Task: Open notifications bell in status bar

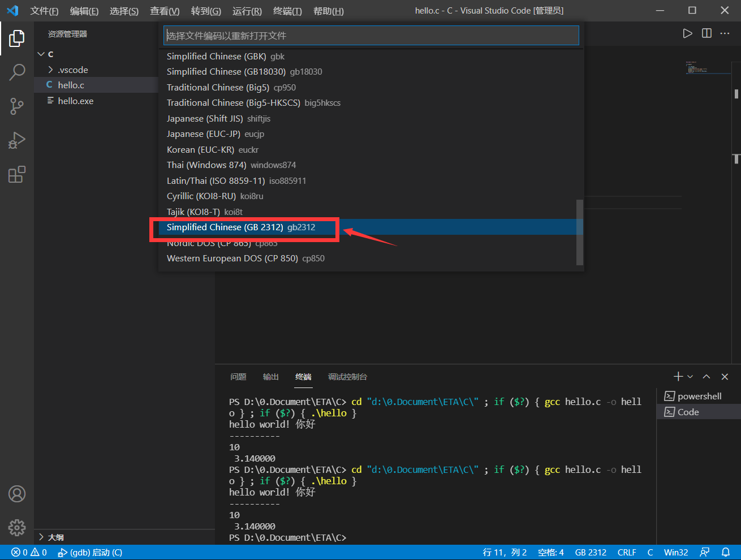Action: [x=726, y=553]
